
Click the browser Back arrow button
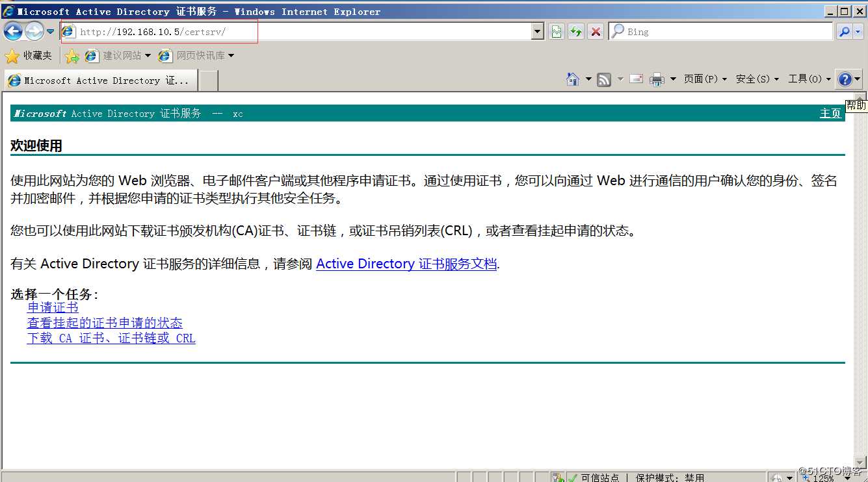[13, 31]
